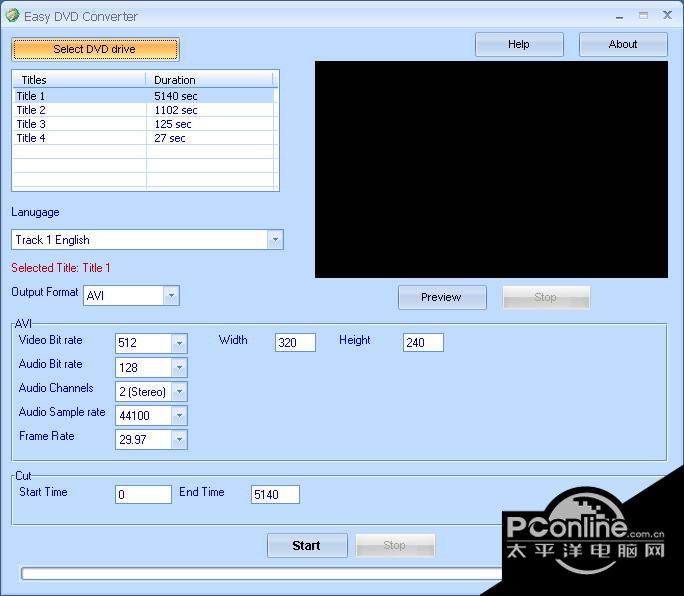684x596 pixels.
Task: Click the End Time input field
Action: (x=275, y=494)
